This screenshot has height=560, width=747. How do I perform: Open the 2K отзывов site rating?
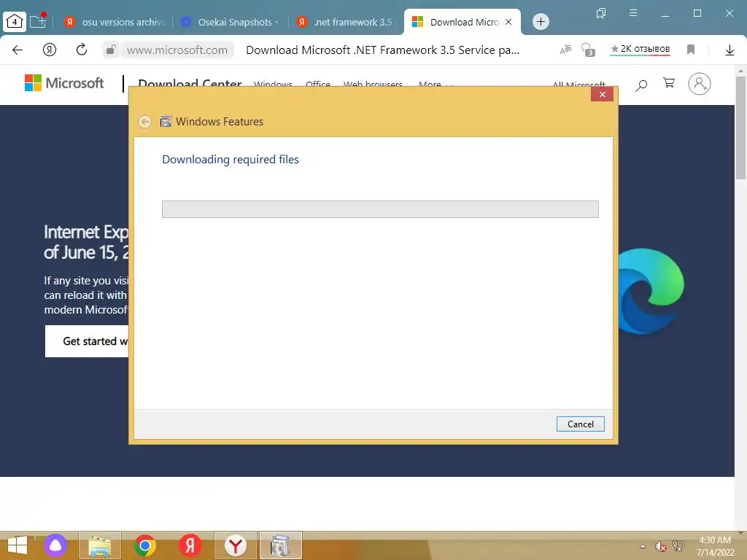640,49
